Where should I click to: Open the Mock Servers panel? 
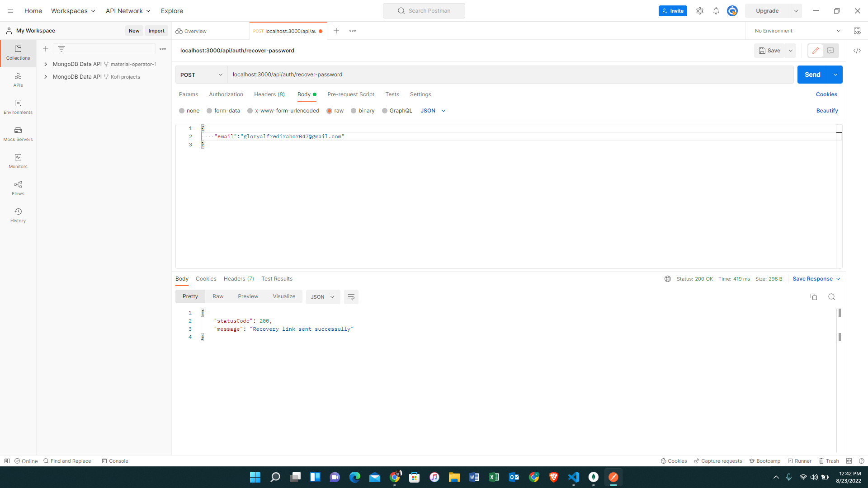coord(18,134)
